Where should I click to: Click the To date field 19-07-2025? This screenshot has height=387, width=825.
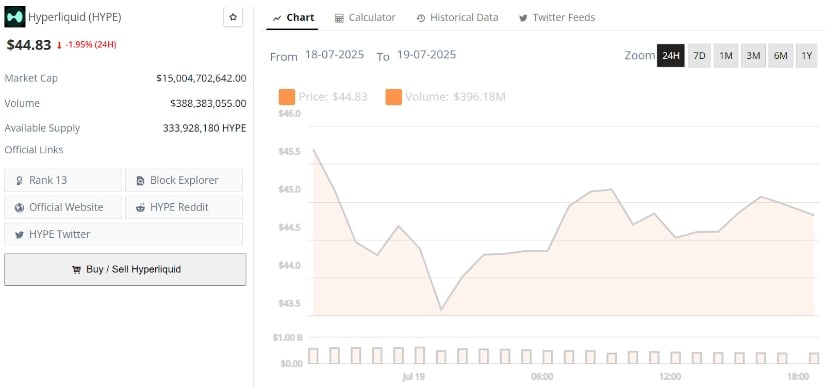click(427, 55)
